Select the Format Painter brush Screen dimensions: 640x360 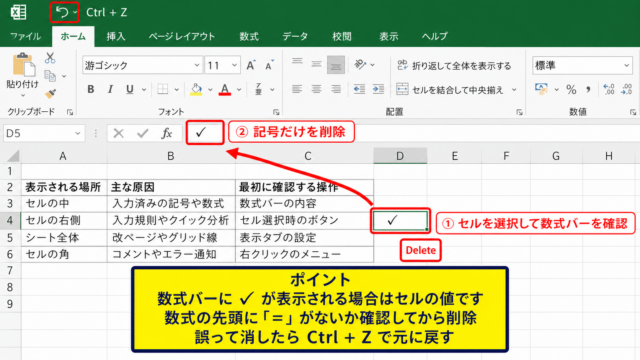[x=50, y=94]
